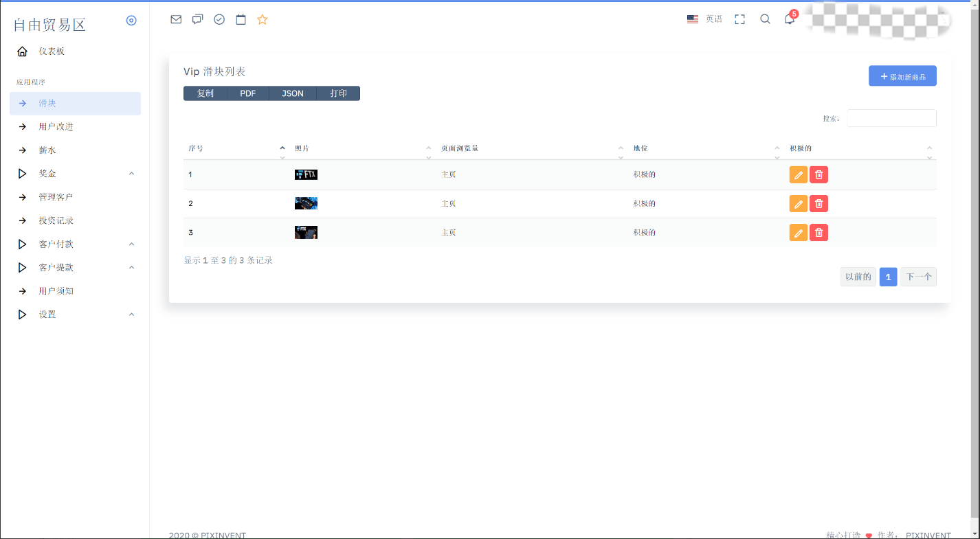Click the JSON export button

[x=293, y=93]
